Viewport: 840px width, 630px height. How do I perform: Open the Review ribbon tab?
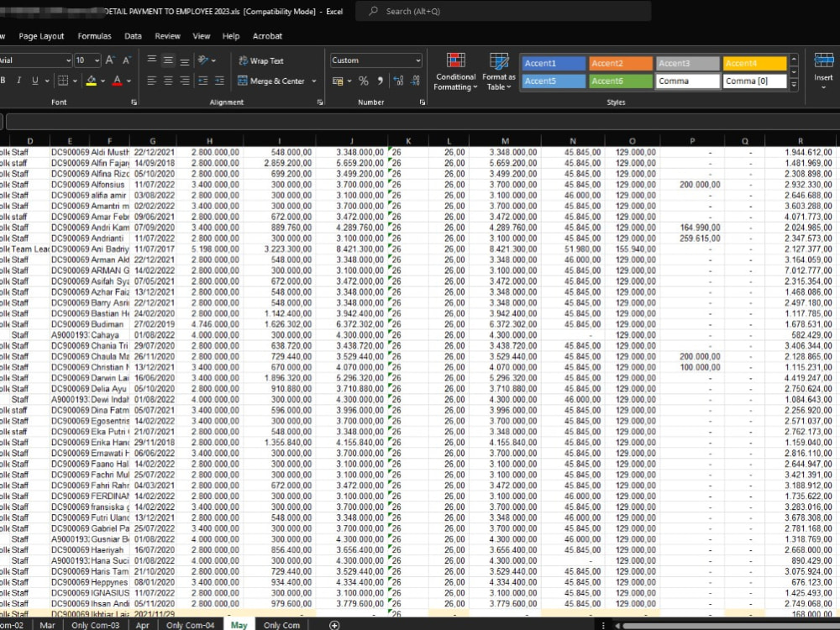(x=168, y=36)
